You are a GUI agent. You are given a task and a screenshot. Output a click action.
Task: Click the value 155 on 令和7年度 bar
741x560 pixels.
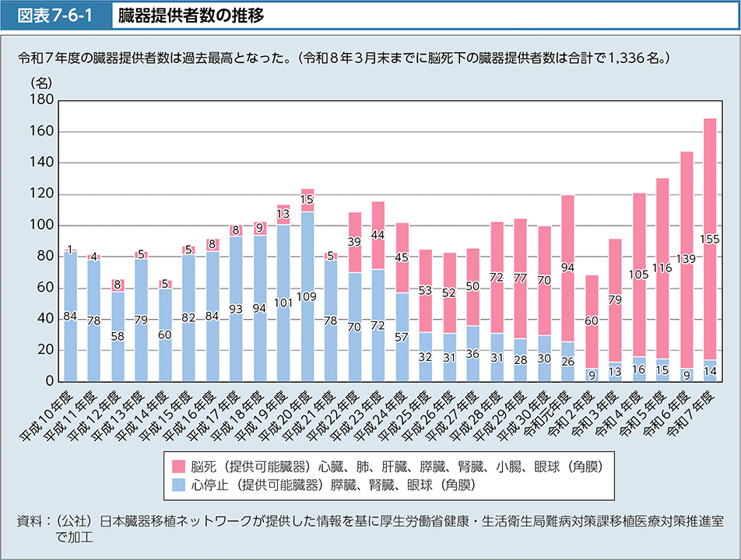click(x=710, y=240)
